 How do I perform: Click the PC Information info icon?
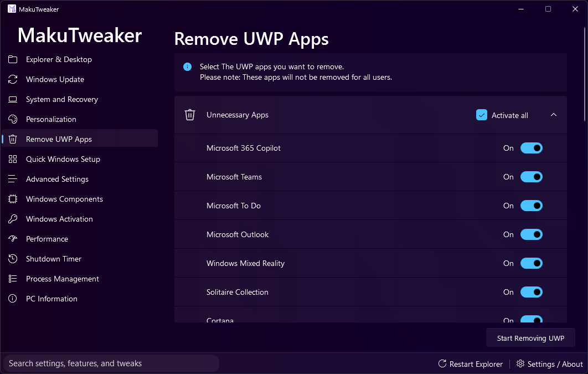13,299
